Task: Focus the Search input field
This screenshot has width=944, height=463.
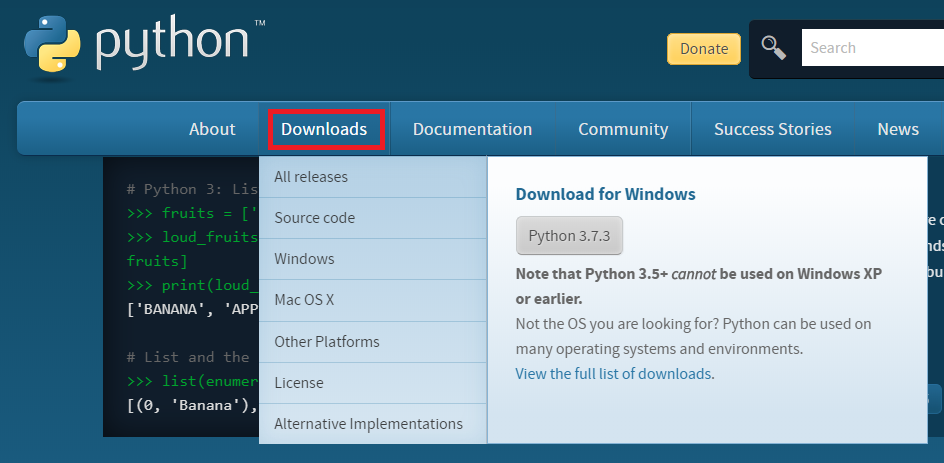Action: (x=873, y=48)
